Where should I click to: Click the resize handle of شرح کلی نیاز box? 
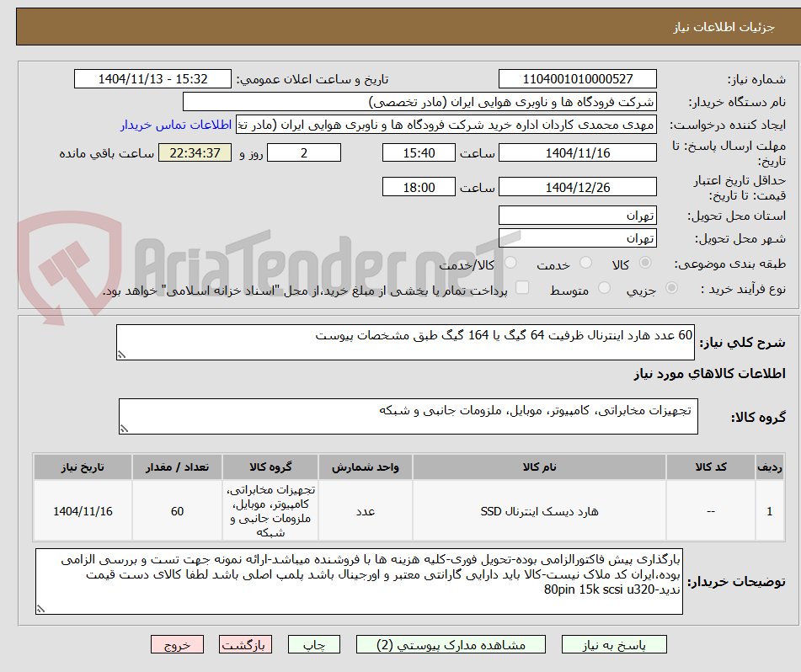point(121,355)
